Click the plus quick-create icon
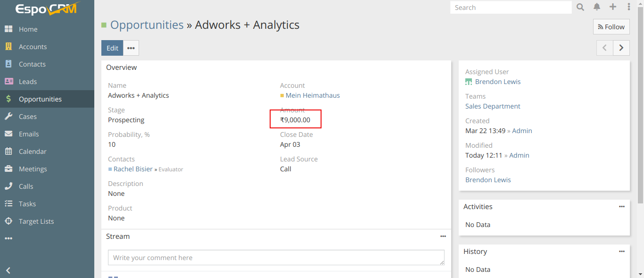644x278 pixels. tap(613, 7)
